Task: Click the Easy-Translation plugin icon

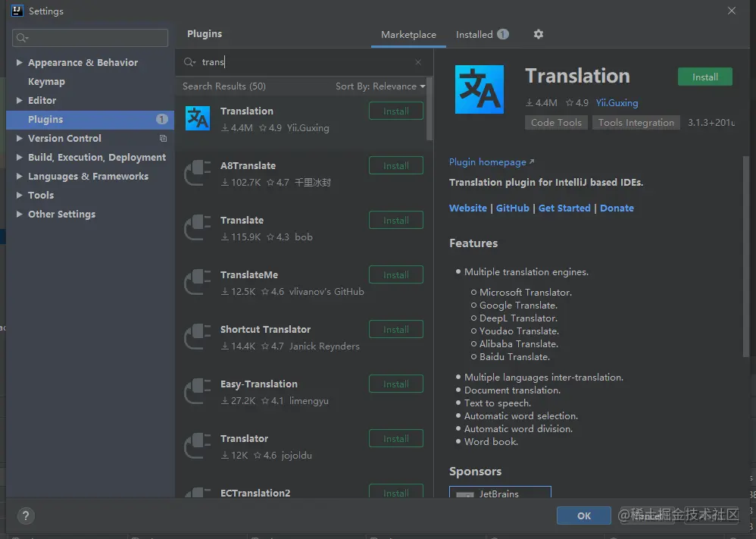Action: (x=198, y=391)
